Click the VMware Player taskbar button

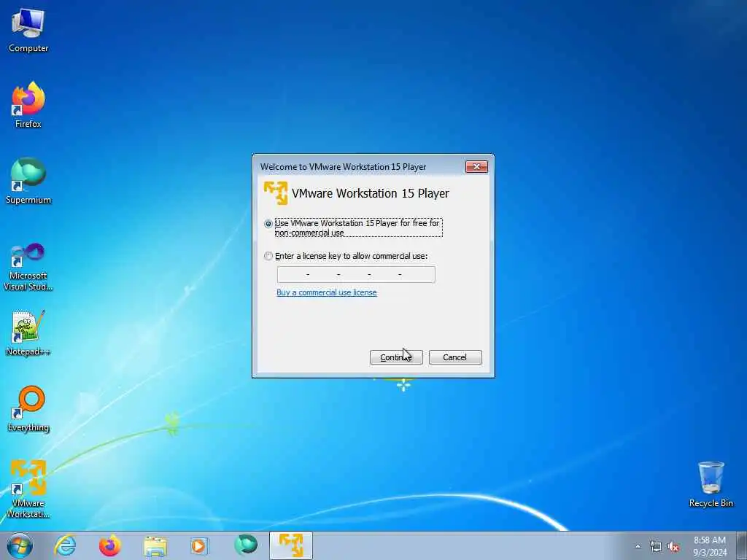291,545
